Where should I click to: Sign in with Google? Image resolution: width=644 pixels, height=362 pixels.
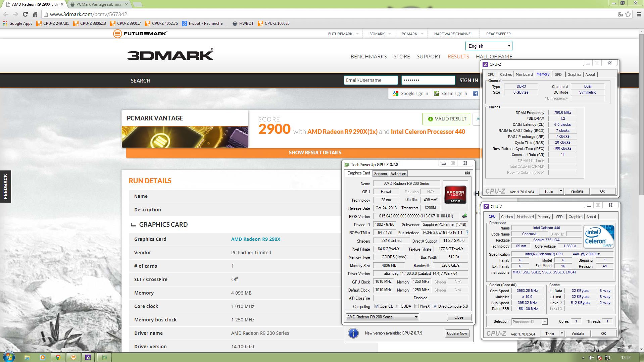pos(410,94)
